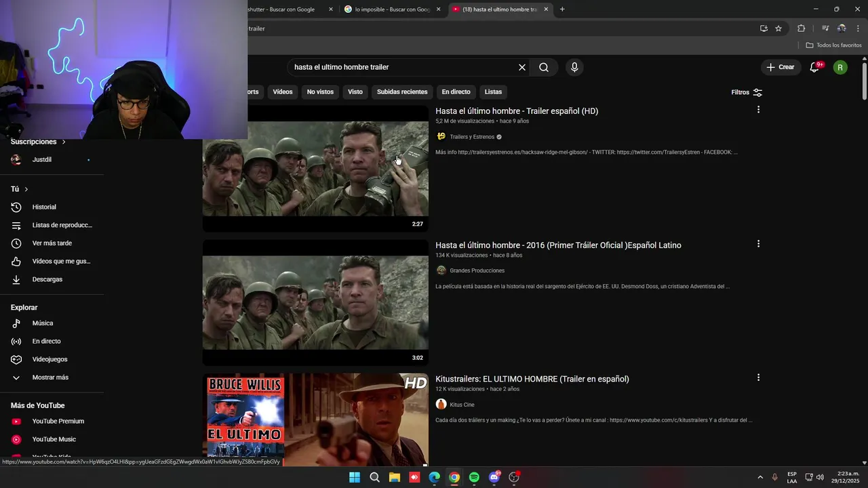Open Listas de reproducción in sidebar
Image resolution: width=868 pixels, height=488 pixels.
point(52,225)
